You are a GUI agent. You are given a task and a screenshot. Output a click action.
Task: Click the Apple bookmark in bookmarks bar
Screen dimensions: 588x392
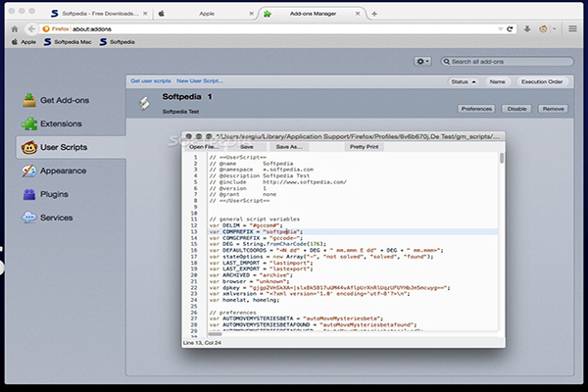pos(24,43)
